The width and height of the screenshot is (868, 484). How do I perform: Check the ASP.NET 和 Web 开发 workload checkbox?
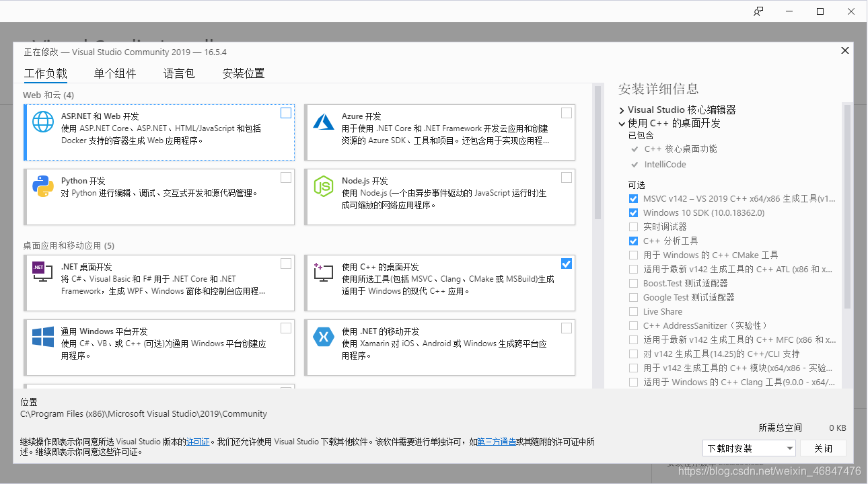coord(286,113)
